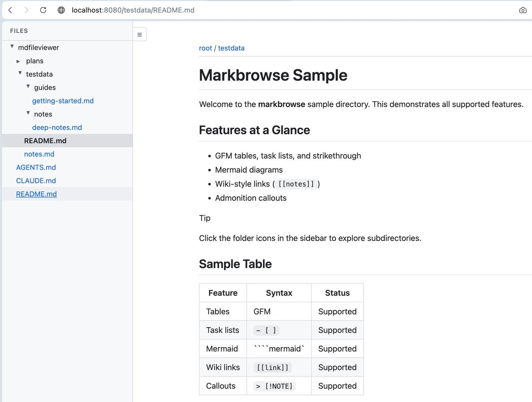Viewport: 532px width, 402px height.
Task: Select testdata folder label in sidebar
Action: point(39,74)
